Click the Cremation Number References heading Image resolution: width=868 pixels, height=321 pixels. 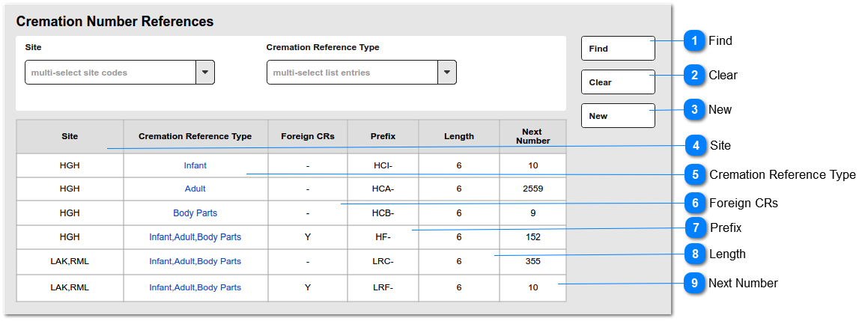coord(115,22)
